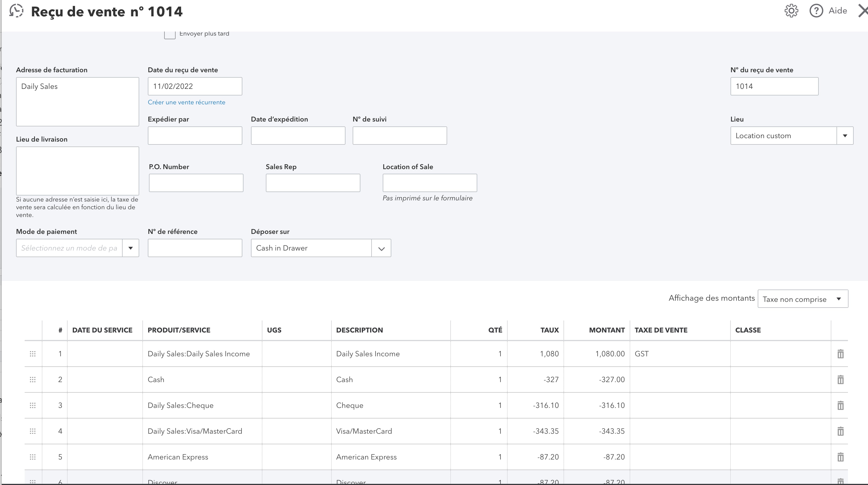Viewport: 868px width, 485px height.
Task: Open the Mode de paiement dropdown arrow
Action: point(130,248)
